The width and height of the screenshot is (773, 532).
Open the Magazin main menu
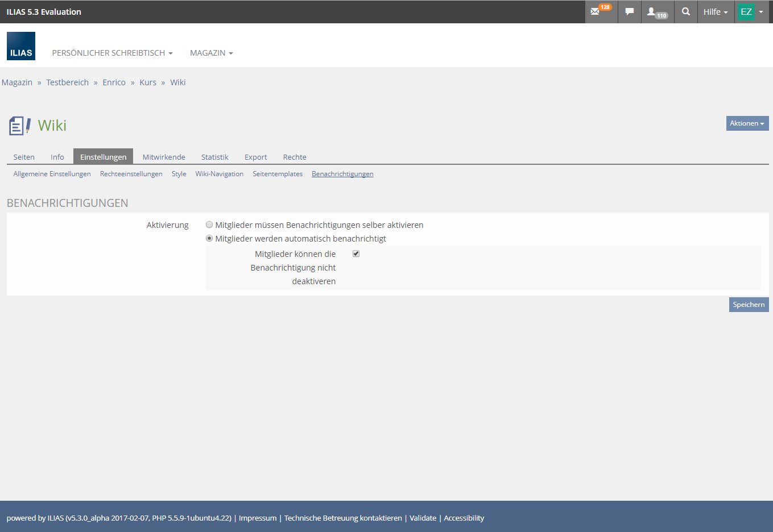(211, 53)
